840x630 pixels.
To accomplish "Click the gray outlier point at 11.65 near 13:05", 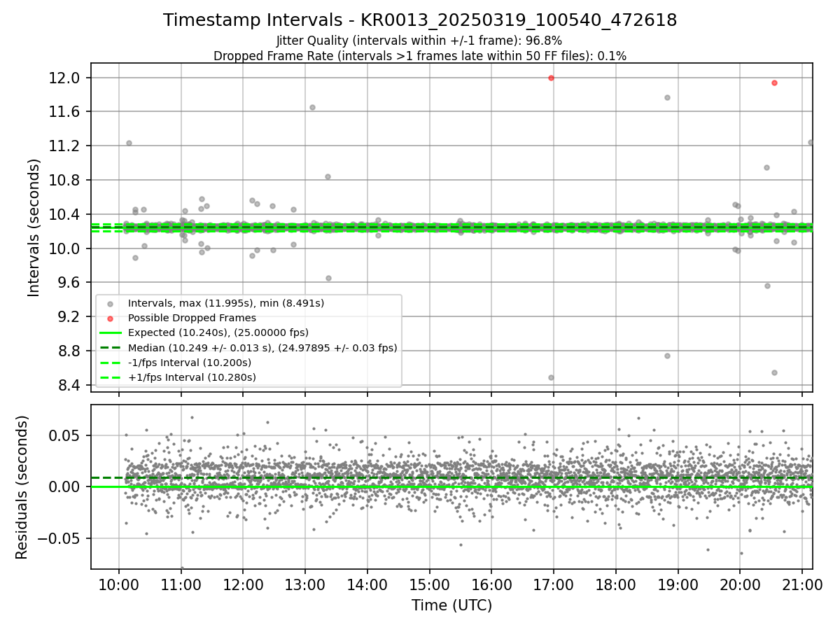I will click(312, 107).
